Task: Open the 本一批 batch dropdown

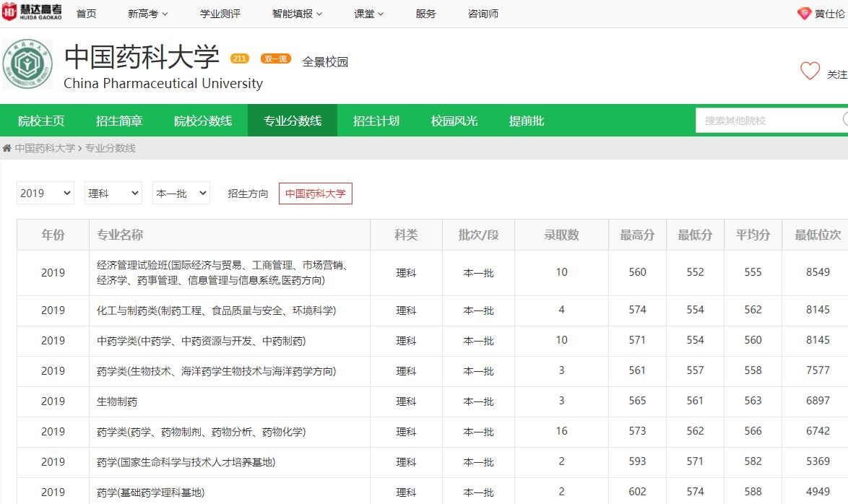Action: coord(181,193)
